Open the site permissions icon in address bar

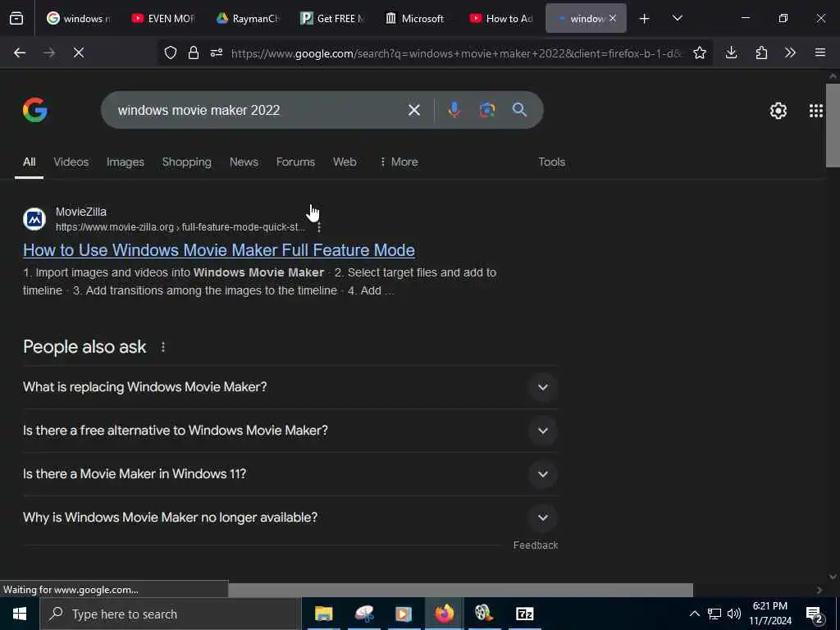(217, 52)
